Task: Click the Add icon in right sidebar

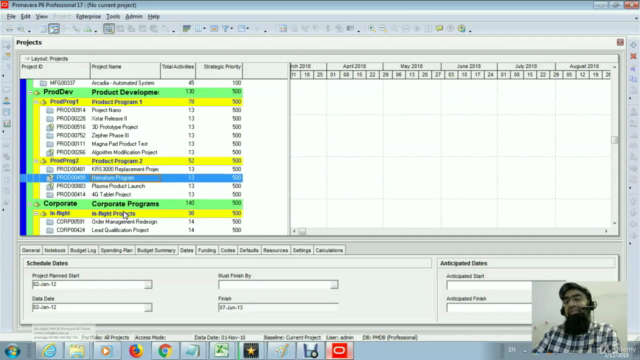Action: [x=633, y=45]
